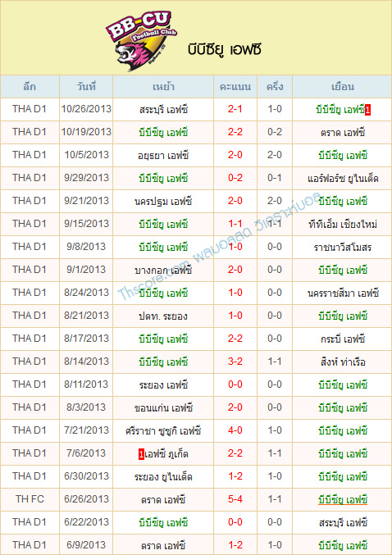Click away team ตราด เอฟซี on 10/19/2013

pyautogui.click(x=342, y=133)
